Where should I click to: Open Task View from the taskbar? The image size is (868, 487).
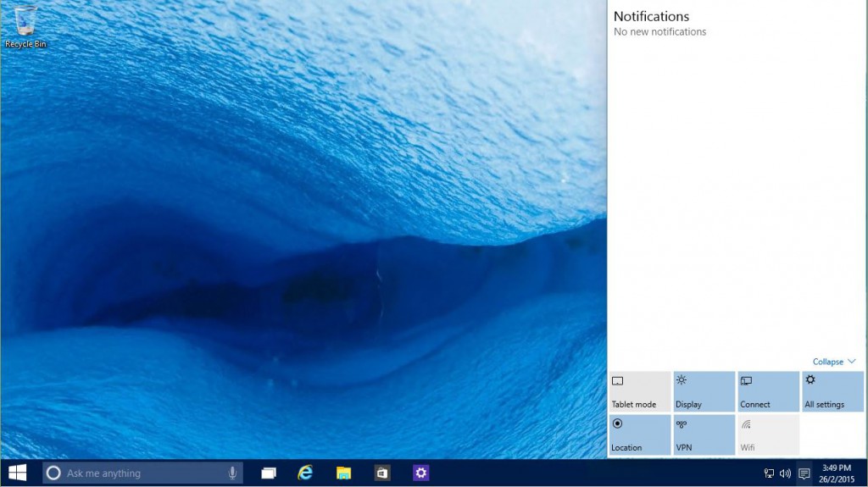(x=269, y=473)
